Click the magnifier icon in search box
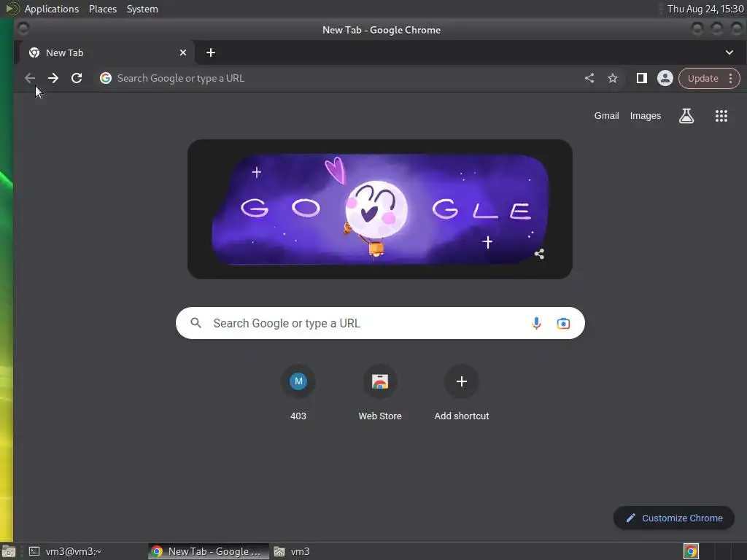Viewport: 747px width, 560px height. pyautogui.click(x=196, y=323)
